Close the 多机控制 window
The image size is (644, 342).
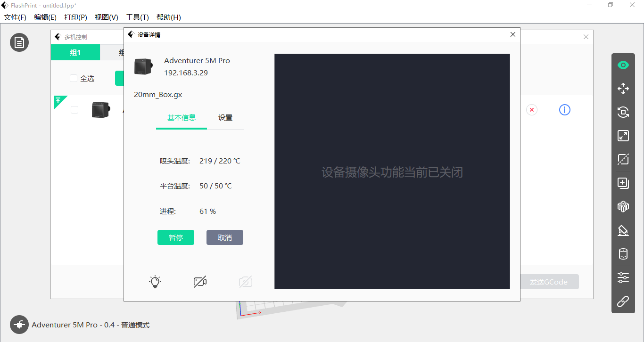click(x=586, y=37)
